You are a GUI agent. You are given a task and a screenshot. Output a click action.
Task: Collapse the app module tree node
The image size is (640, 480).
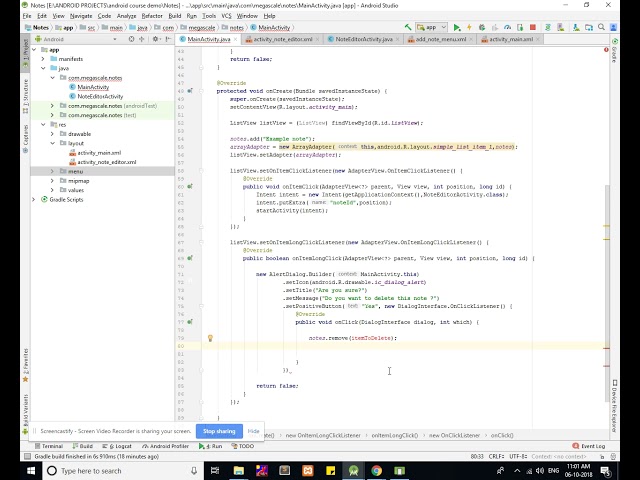click(x=34, y=50)
